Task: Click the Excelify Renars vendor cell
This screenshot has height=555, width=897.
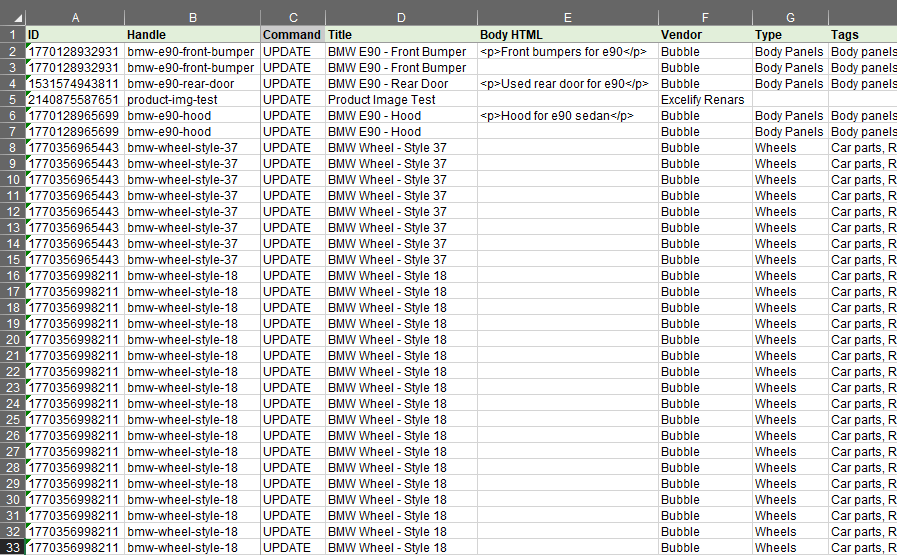Action: [705, 100]
